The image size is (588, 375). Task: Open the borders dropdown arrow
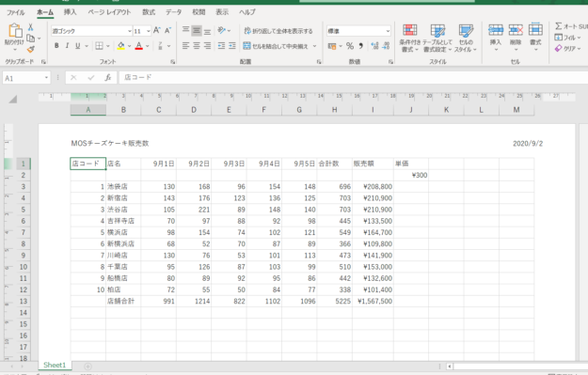click(108, 46)
